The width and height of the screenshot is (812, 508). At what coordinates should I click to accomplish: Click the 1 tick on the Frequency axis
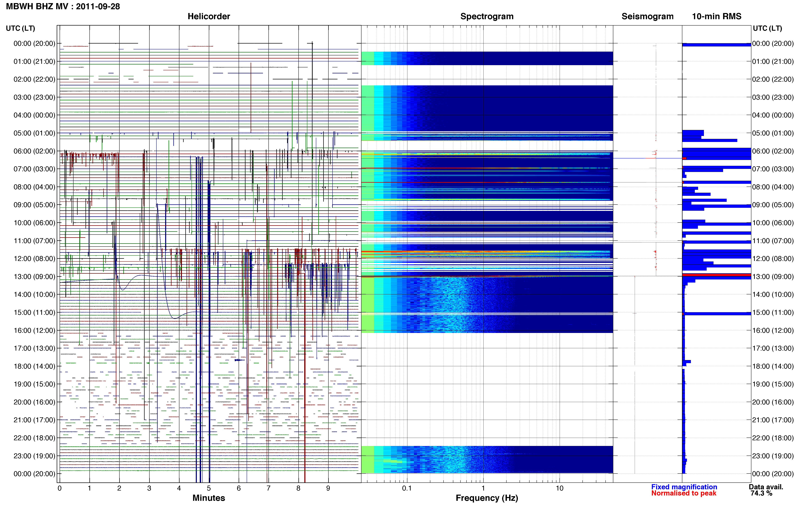(x=483, y=488)
